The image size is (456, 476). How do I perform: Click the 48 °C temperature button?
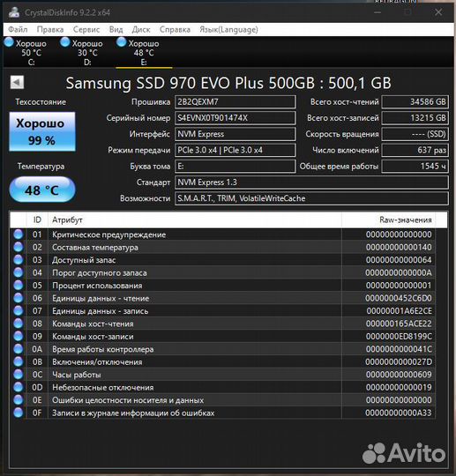[x=42, y=190]
